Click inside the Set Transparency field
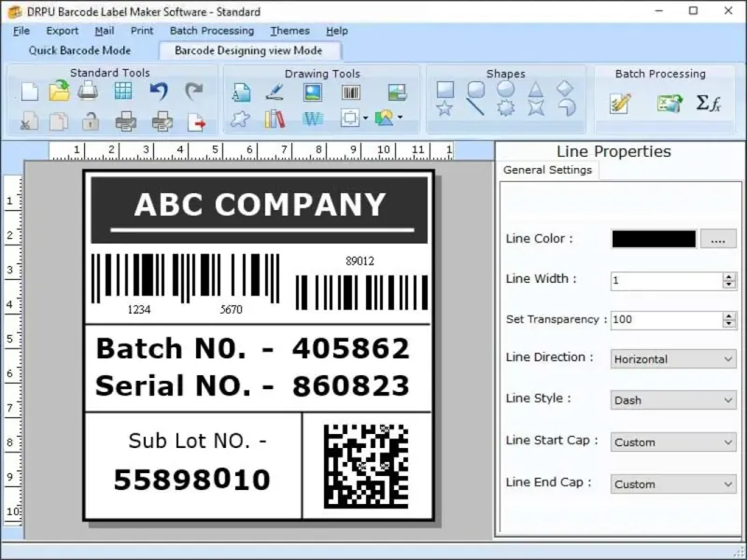The width and height of the screenshot is (747, 560). pyautogui.click(x=666, y=319)
